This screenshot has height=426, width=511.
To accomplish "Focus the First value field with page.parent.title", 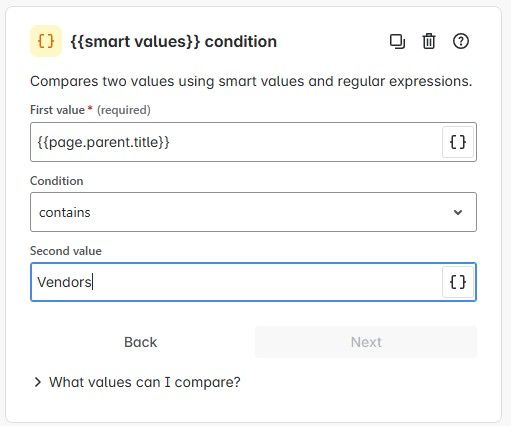I will coord(236,142).
